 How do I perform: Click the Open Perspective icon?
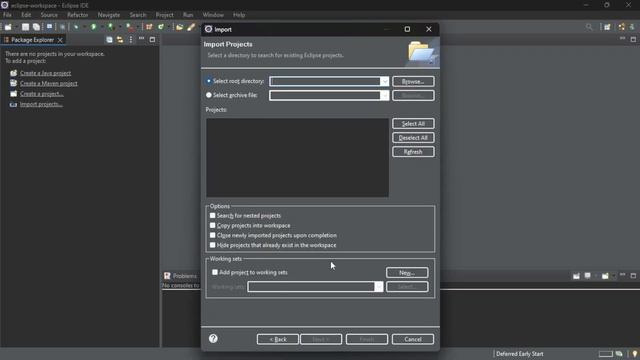click(x=607, y=27)
